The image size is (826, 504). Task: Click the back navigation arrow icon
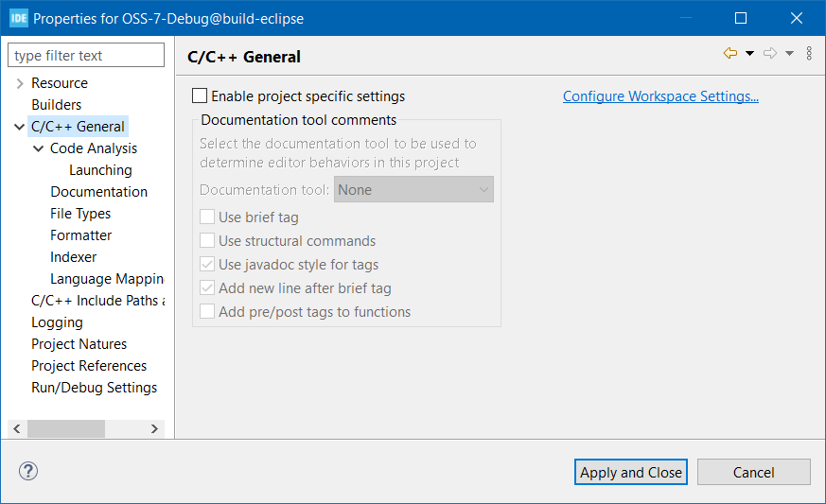(x=730, y=53)
